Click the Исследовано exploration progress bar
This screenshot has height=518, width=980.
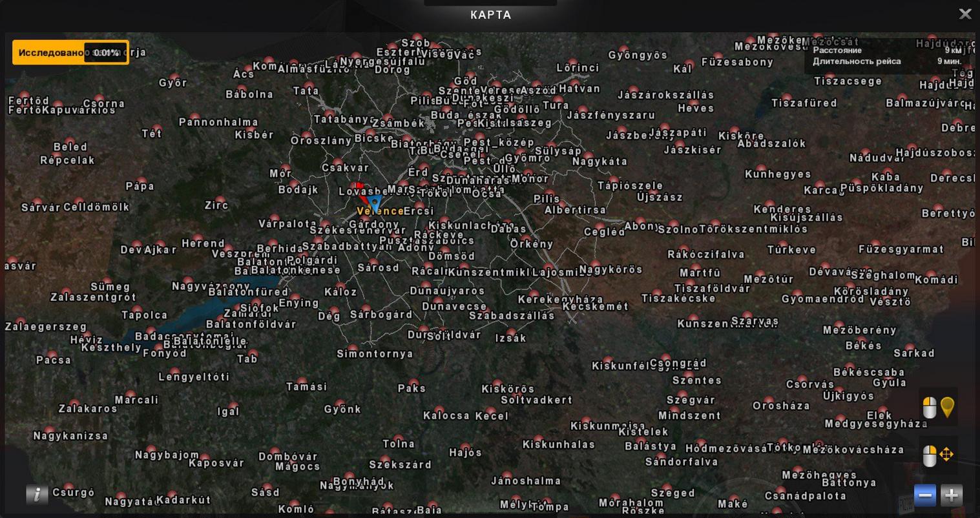(x=70, y=52)
